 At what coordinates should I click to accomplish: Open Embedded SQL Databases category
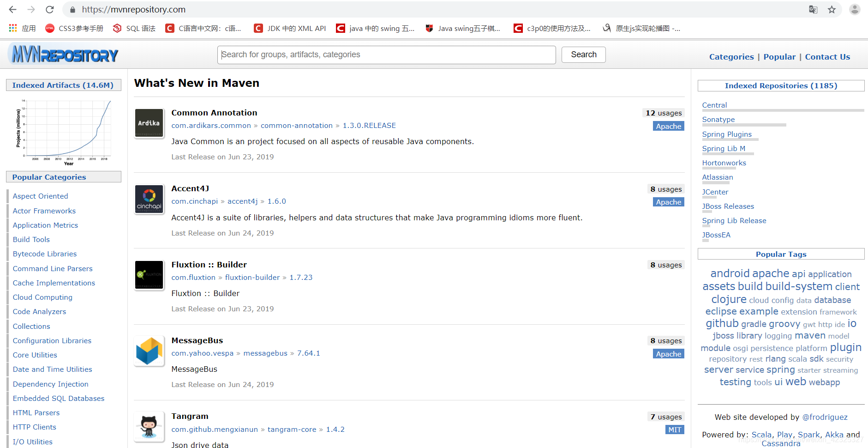click(x=59, y=399)
